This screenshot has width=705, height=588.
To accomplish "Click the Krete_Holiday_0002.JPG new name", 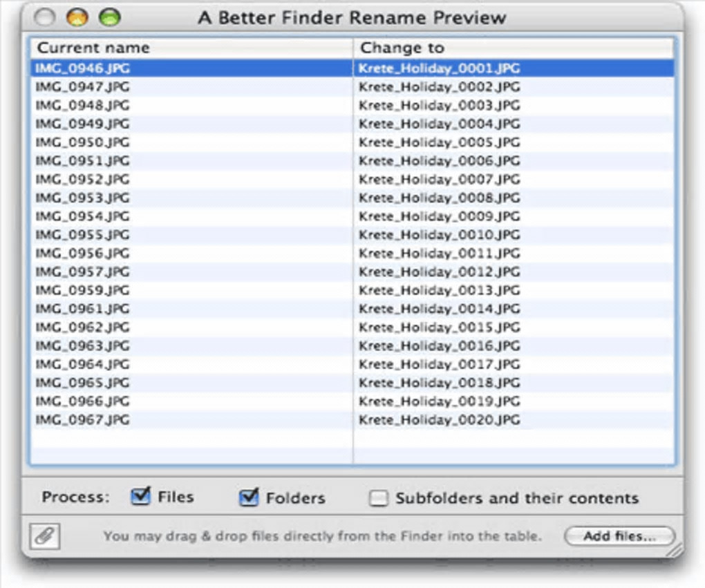I will pos(440,87).
